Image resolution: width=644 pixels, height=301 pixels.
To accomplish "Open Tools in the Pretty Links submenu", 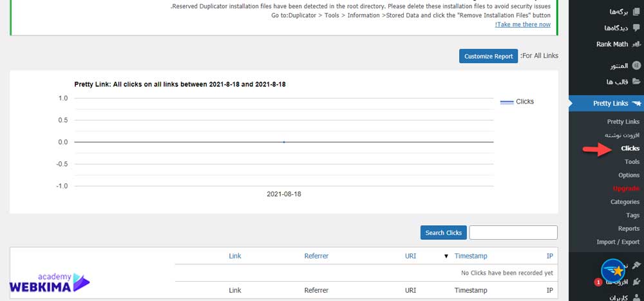I will coord(632,162).
